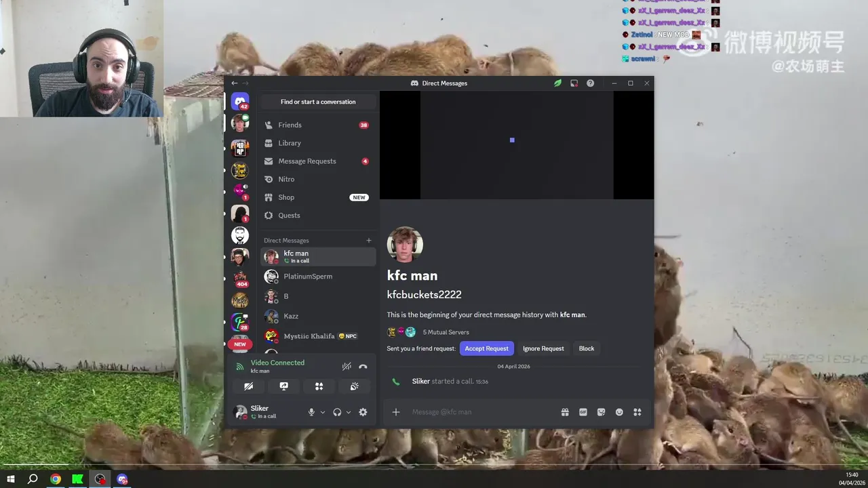
Task: Open the Library tab
Action: pyautogui.click(x=318, y=143)
